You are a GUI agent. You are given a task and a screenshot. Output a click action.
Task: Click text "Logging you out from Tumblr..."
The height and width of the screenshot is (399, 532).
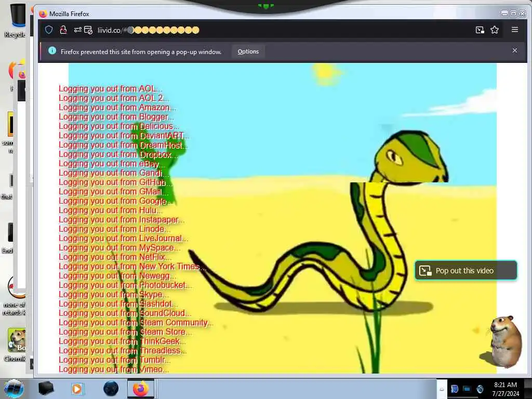115,360
